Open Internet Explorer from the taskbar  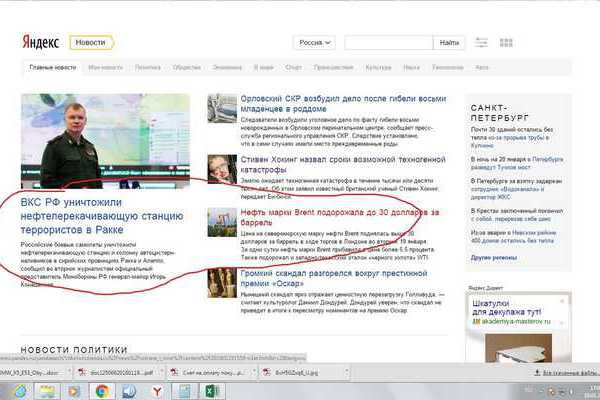pos(20,391)
